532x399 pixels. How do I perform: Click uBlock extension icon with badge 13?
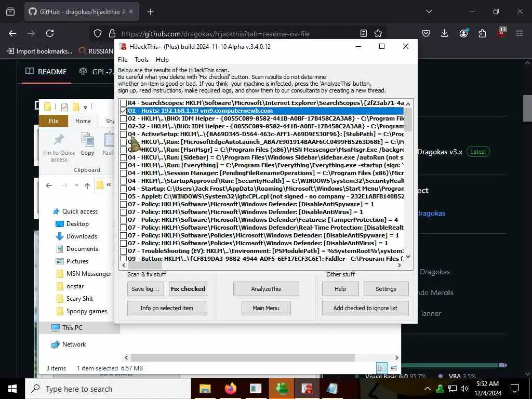[501, 32]
